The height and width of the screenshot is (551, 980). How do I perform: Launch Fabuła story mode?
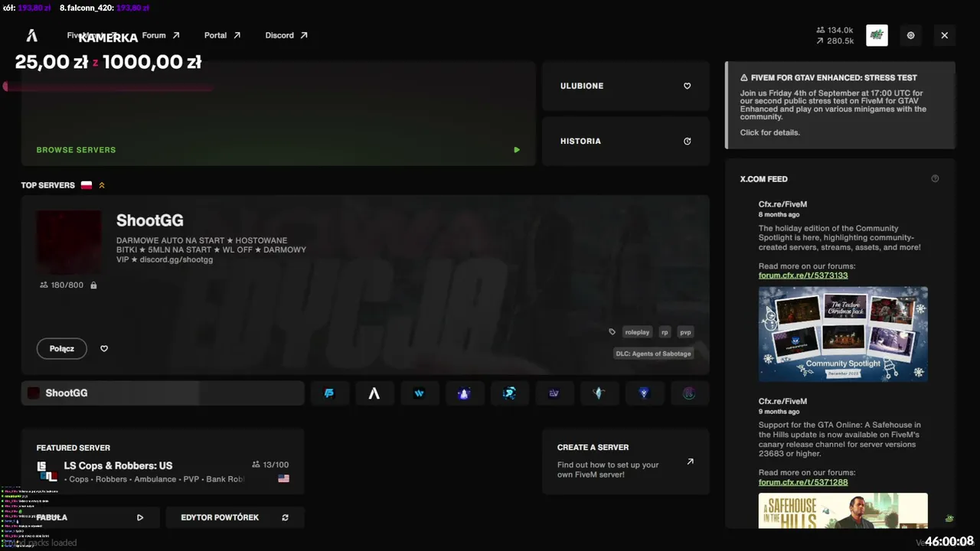[90, 517]
